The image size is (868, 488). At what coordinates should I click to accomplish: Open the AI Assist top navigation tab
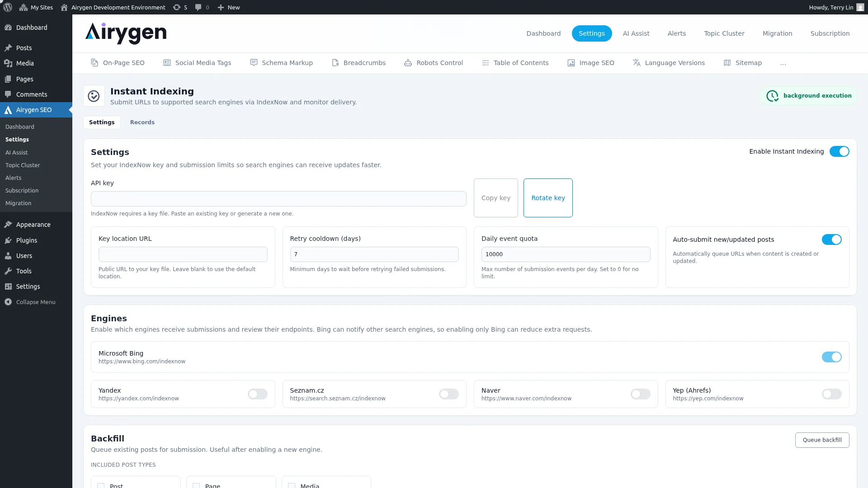[x=636, y=33]
